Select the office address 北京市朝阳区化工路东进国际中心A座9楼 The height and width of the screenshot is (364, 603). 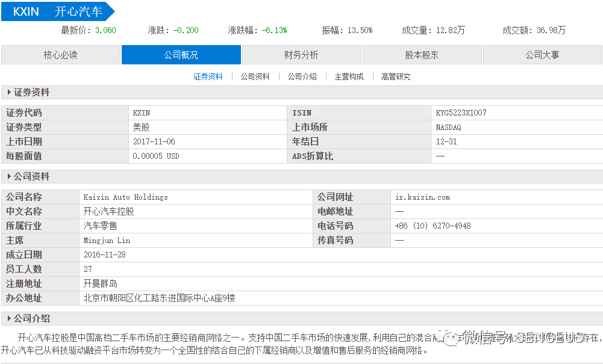pyautogui.click(x=159, y=298)
